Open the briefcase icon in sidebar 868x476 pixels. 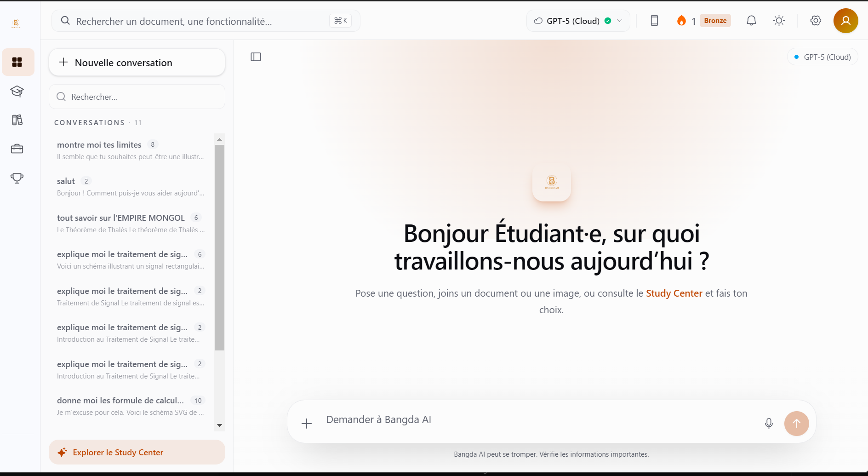click(x=17, y=149)
